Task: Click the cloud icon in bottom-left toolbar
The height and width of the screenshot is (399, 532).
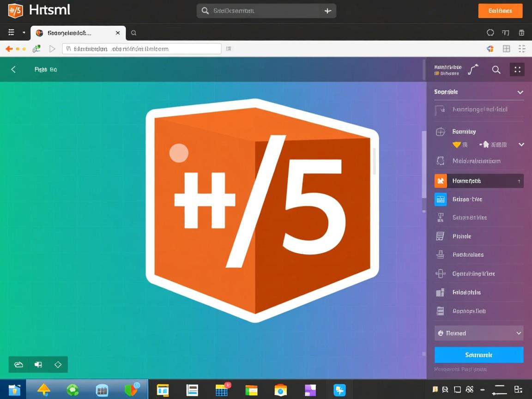Action: click(x=18, y=364)
